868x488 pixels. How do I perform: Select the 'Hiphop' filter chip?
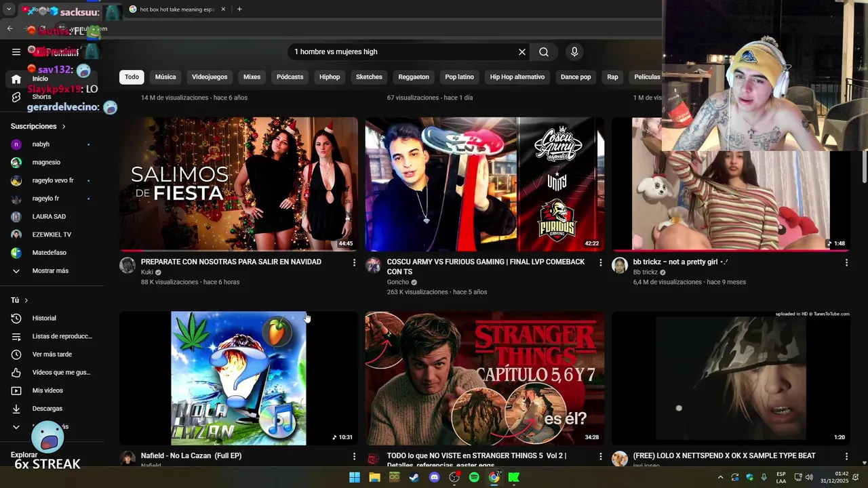tap(330, 77)
